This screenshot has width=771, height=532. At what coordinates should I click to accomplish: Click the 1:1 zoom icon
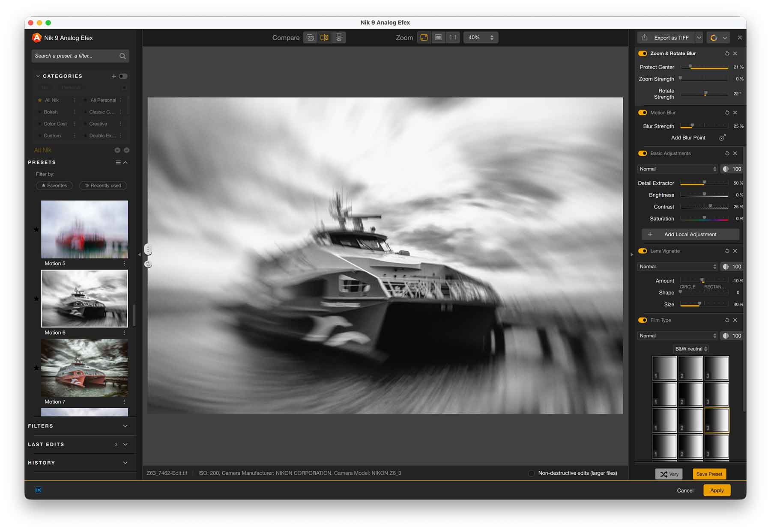coord(453,38)
